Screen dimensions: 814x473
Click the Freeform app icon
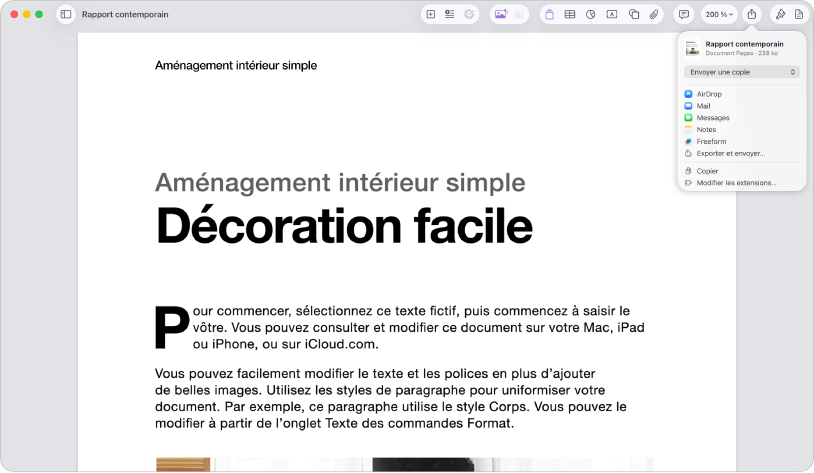(688, 142)
